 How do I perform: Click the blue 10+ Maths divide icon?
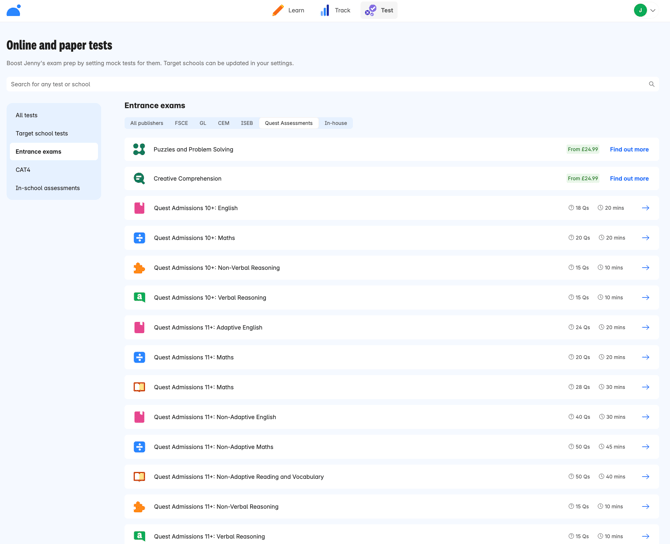coord(139,238)
